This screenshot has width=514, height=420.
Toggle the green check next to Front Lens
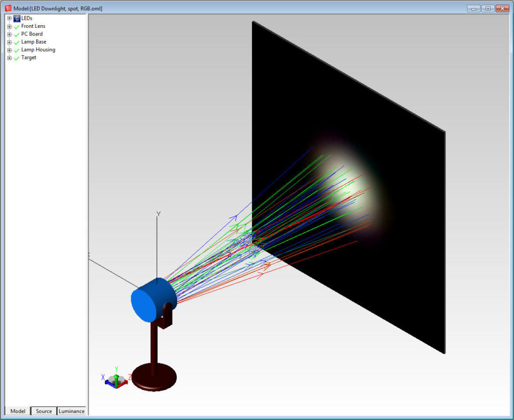tap(17, 26)
